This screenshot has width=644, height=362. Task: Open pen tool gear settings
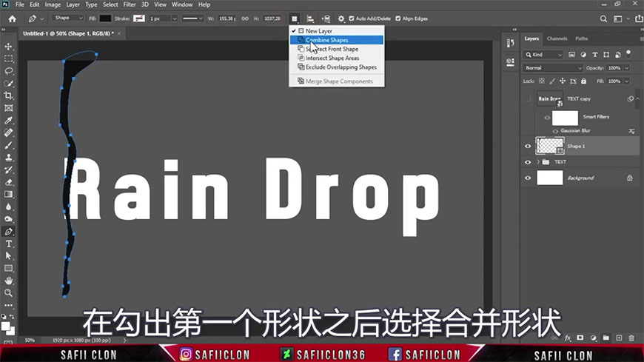coord(341,19)
